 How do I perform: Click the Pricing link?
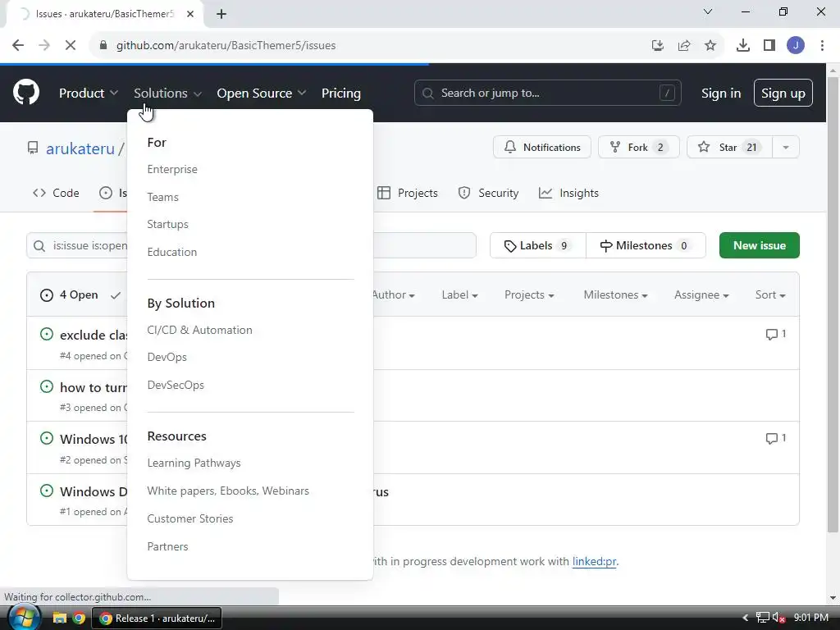coord(341,93)
